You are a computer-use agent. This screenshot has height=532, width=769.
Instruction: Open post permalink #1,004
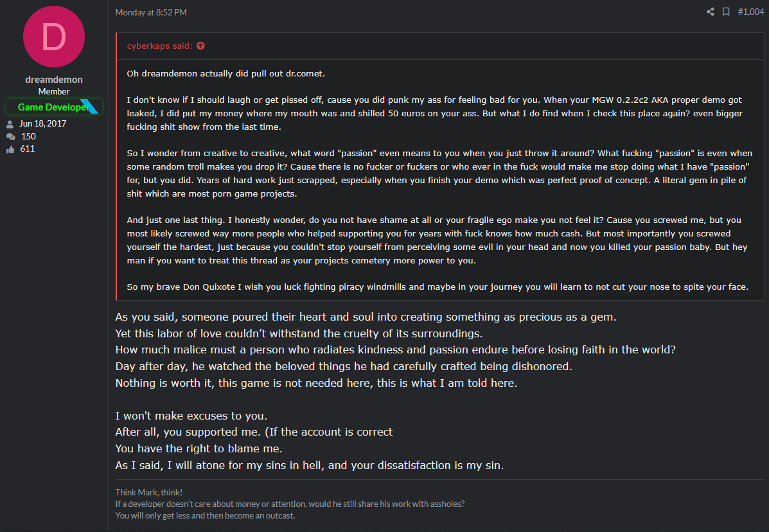click(x=751, y=12)
